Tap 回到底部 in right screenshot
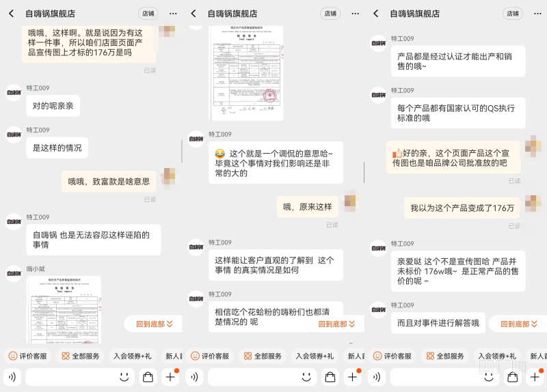This screenshot has width=547, height=392. (519, 324)
